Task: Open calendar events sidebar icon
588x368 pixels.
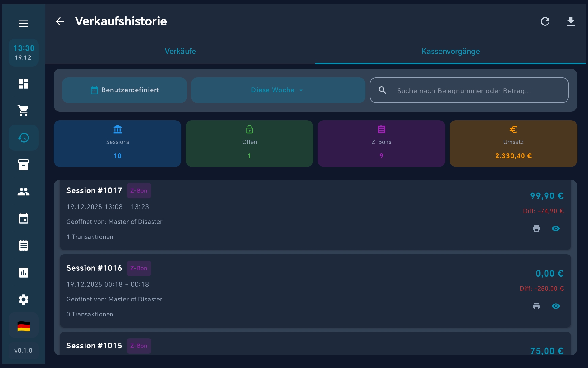Action: click(24, 219)
